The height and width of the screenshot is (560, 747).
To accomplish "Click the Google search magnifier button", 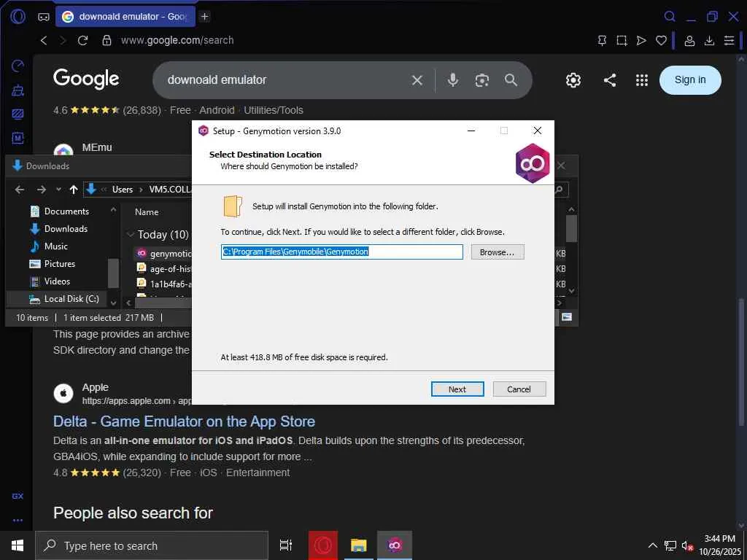I will 511,80.
